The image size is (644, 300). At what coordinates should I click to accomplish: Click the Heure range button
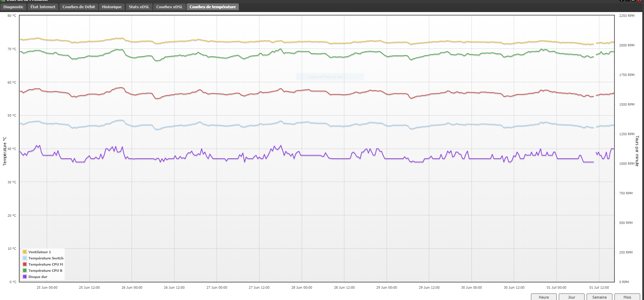coord(544,297)
